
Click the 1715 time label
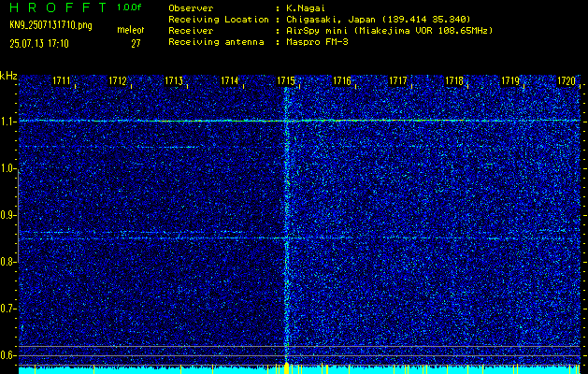pyautogui.click(x=285, y=80)
